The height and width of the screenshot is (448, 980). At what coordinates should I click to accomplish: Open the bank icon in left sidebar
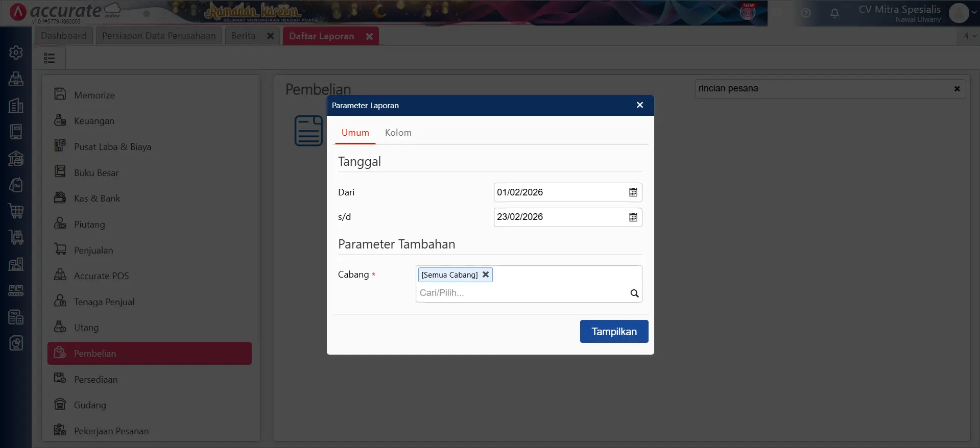pyautogui.click(x=16, y=158)
